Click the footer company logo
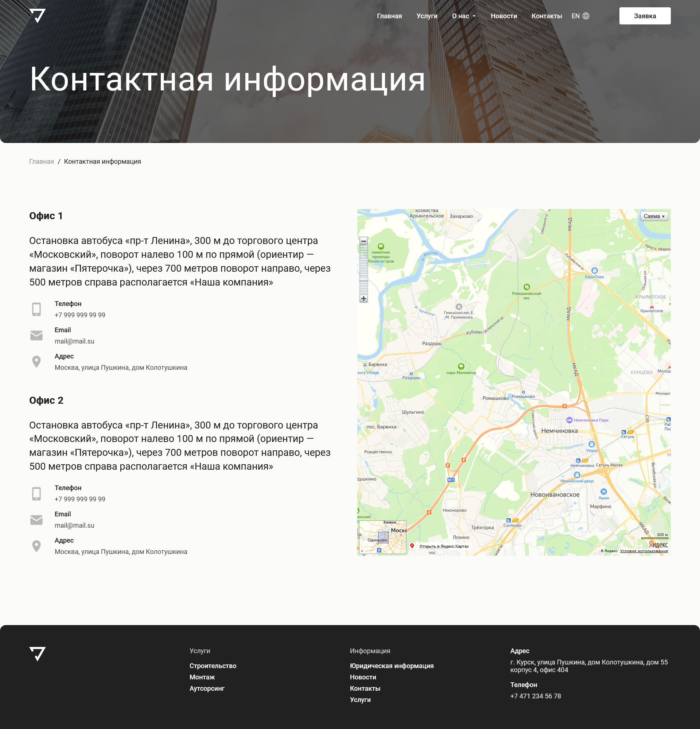Screen dimensions: 700x729 [38, 654]
